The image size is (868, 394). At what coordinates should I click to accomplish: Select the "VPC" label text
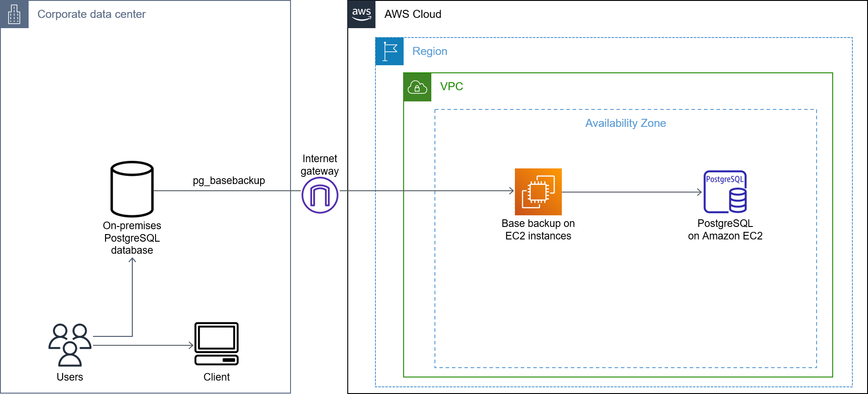click(x=451, y=87)
